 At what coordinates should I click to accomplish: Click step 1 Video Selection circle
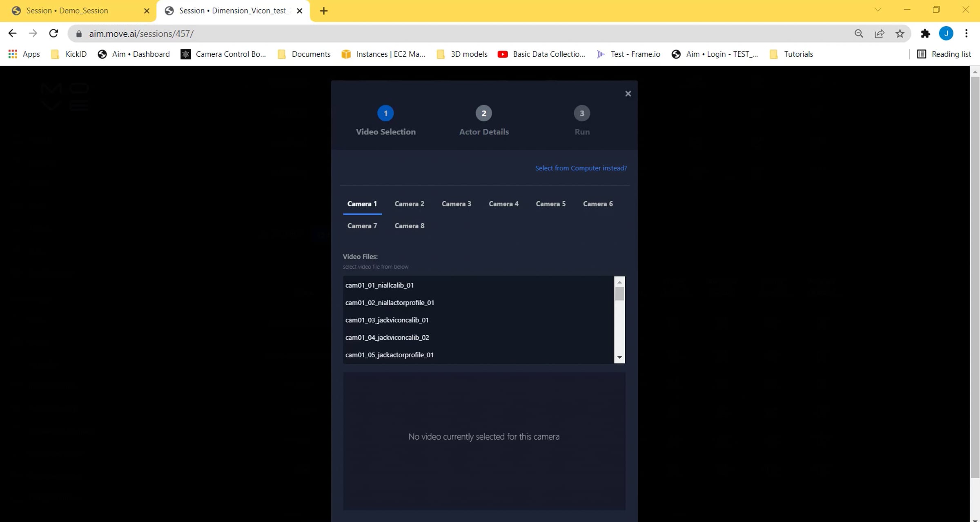(x=385, y=113)
